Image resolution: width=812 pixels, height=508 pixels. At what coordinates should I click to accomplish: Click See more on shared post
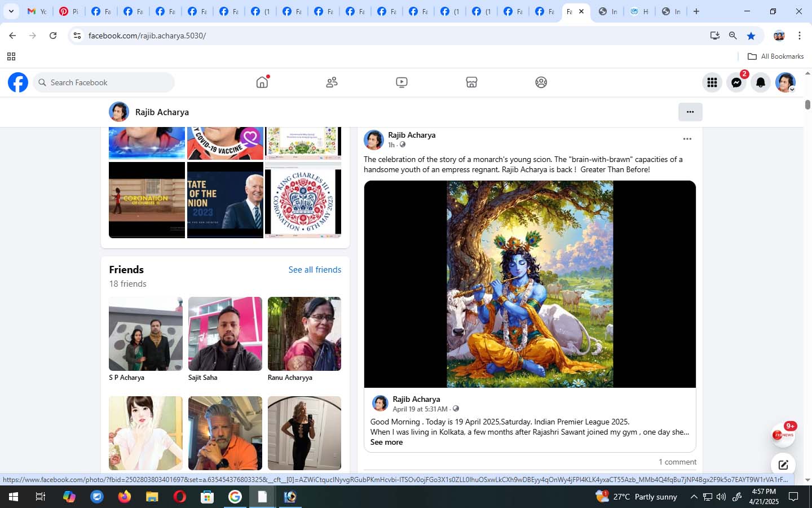386,443
